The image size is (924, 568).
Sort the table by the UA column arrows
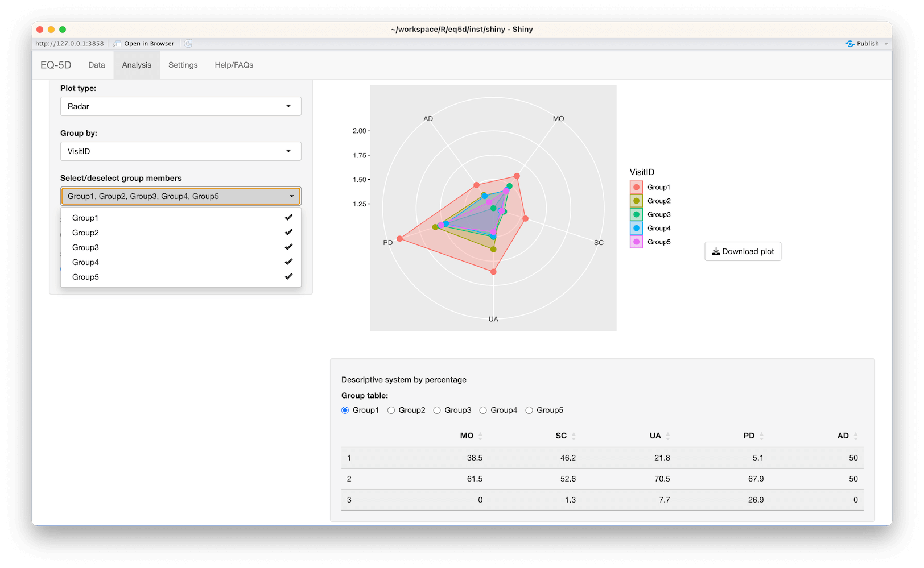coord(668,435)
